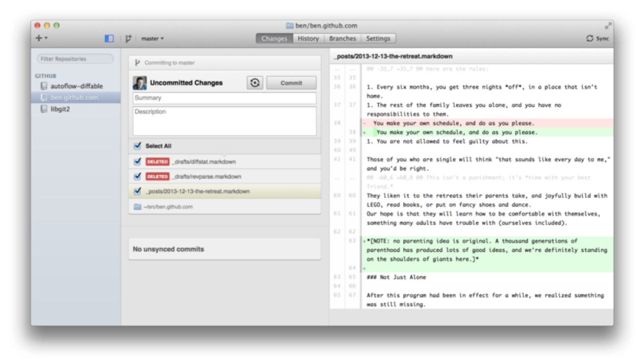644x362 pixels.
Task: Click the Committing to master label
Action: (169, 63)
